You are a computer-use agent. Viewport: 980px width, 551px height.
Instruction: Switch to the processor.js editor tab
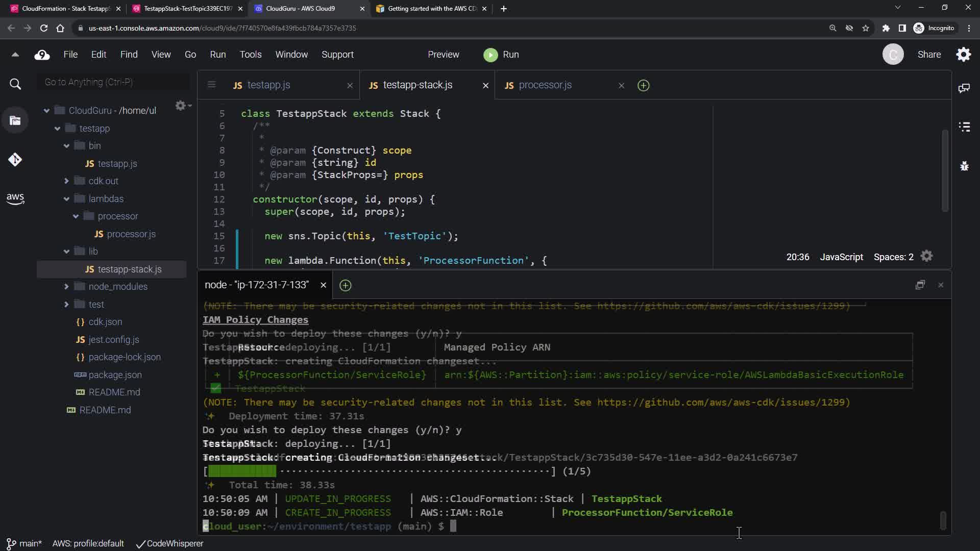545,85
